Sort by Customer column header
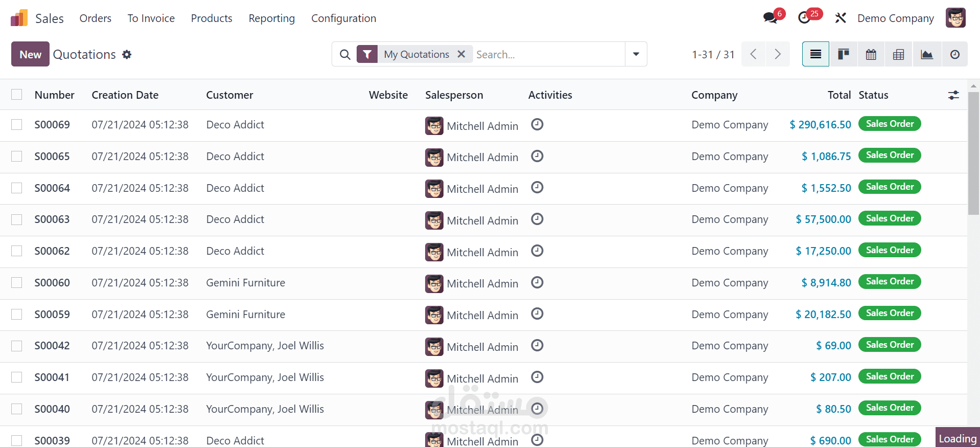This screenshot has width=980, height=447. pos(230,95)
